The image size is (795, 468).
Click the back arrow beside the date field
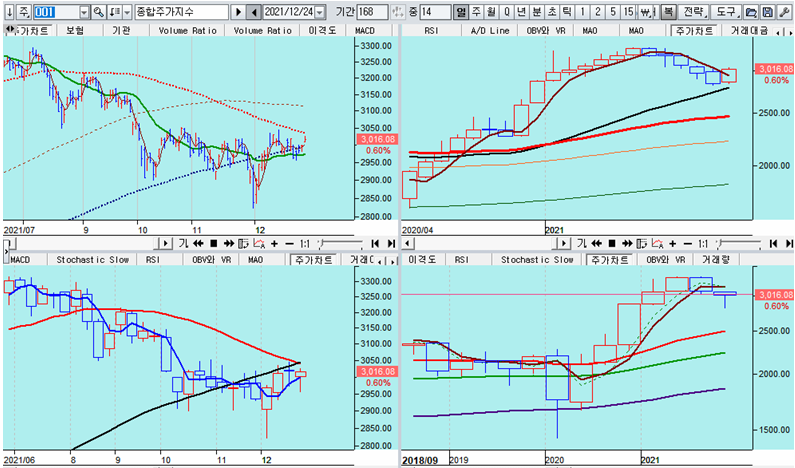point(254,12)
